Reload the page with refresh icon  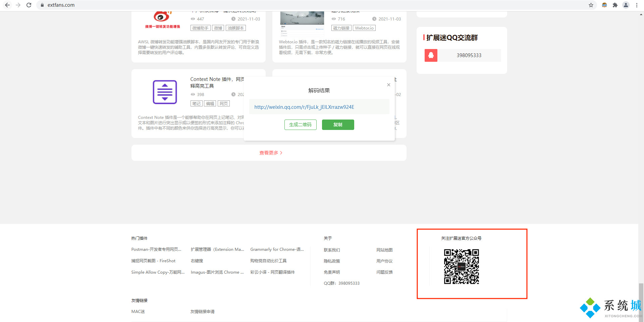point(29,5)
